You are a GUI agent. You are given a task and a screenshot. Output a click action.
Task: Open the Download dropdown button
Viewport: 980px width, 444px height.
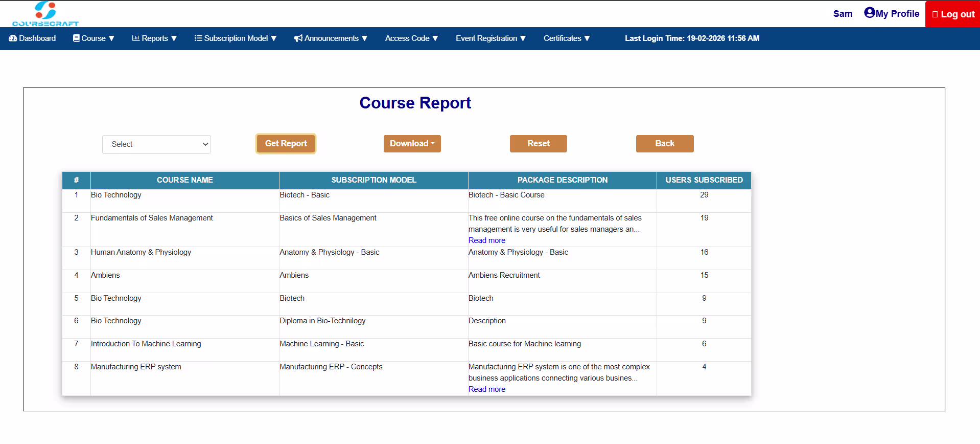[412, 144]
